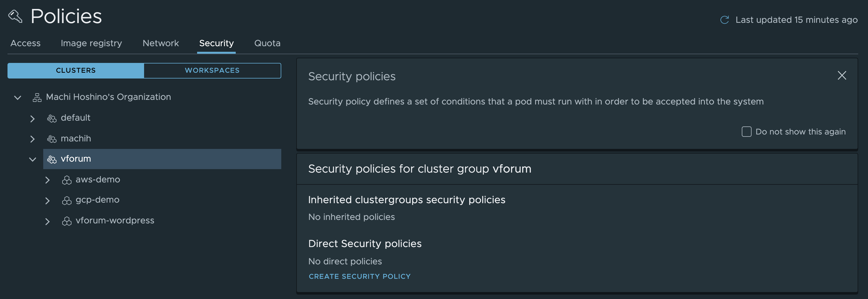Click the vforum cluster group icon
The image size is (868, 299).
pyautogui.click(x=52, y=159)
